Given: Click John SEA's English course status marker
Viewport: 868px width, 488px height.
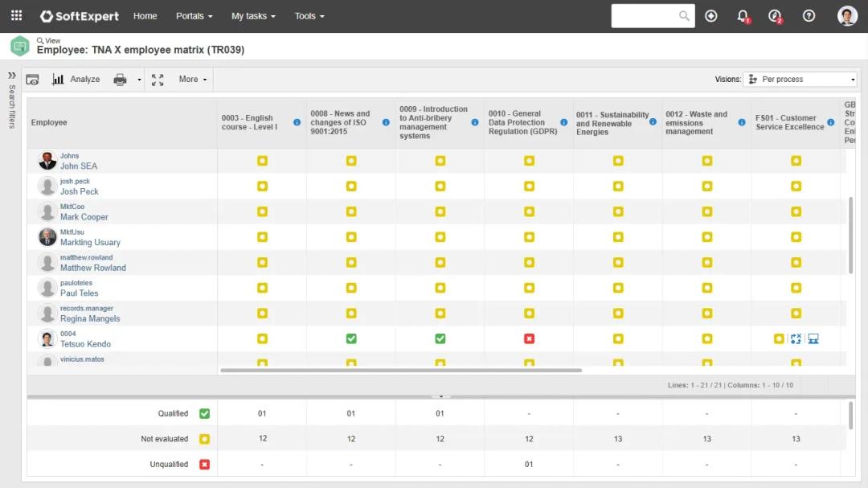Looking at the screenshot, I should [262, 162].
